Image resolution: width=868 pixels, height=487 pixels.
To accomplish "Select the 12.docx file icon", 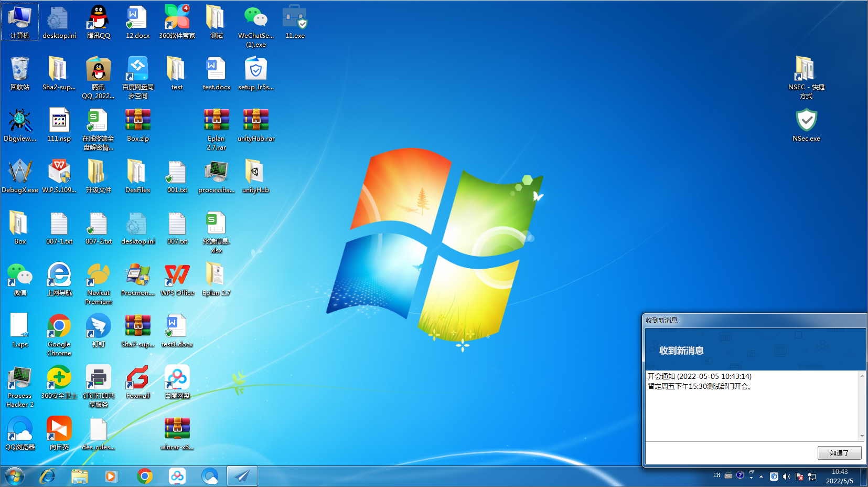I will (137, 22).
